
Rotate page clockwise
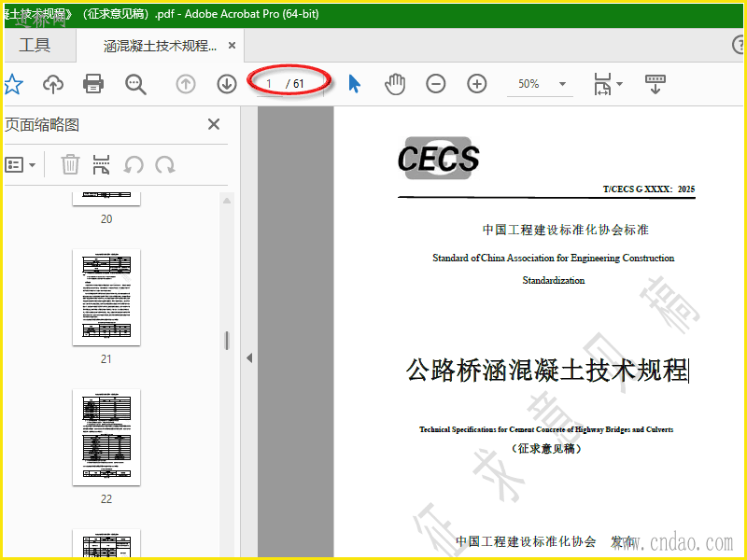165,165
